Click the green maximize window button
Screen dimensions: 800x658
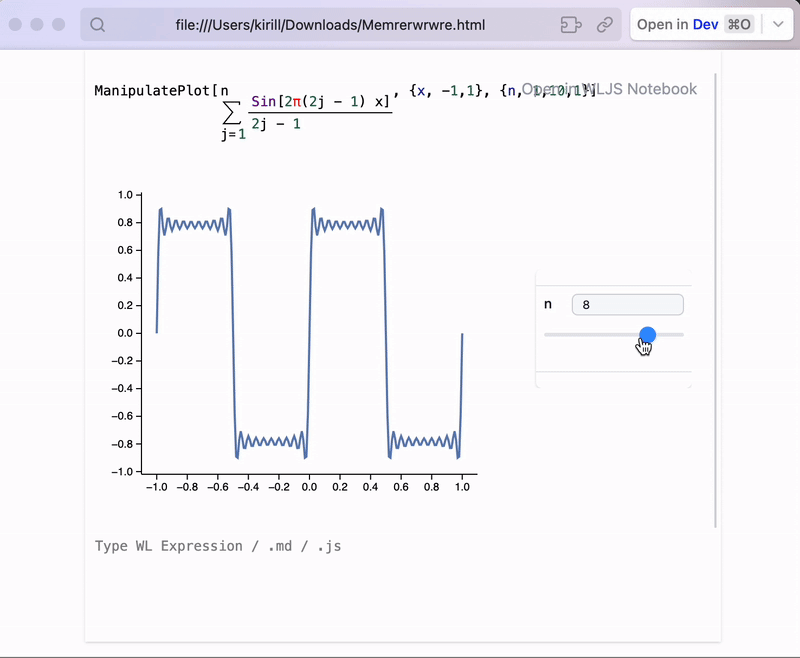57,24
